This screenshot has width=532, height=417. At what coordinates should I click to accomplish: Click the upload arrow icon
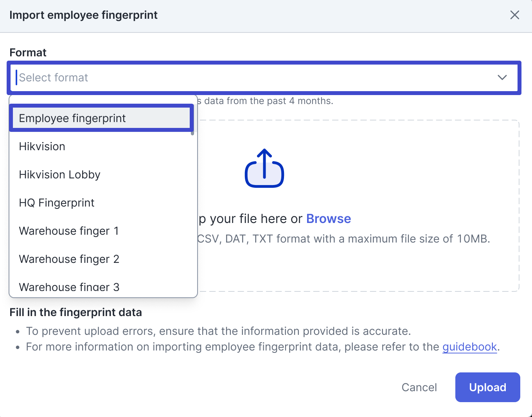[x=264, y=168]
